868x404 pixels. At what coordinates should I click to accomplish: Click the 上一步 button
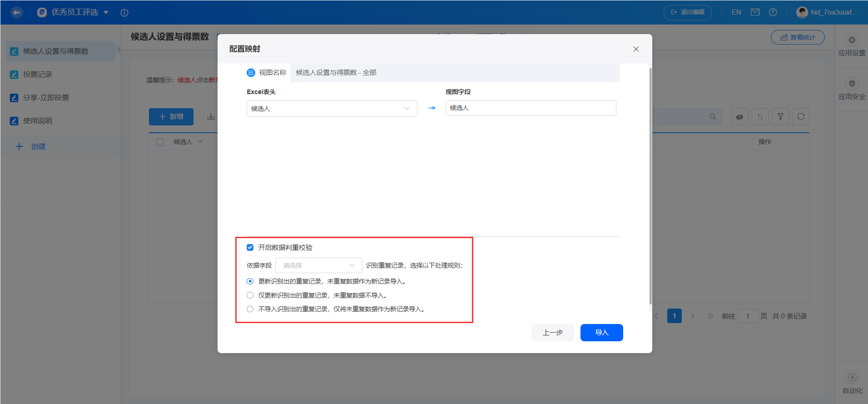[553, 333]
